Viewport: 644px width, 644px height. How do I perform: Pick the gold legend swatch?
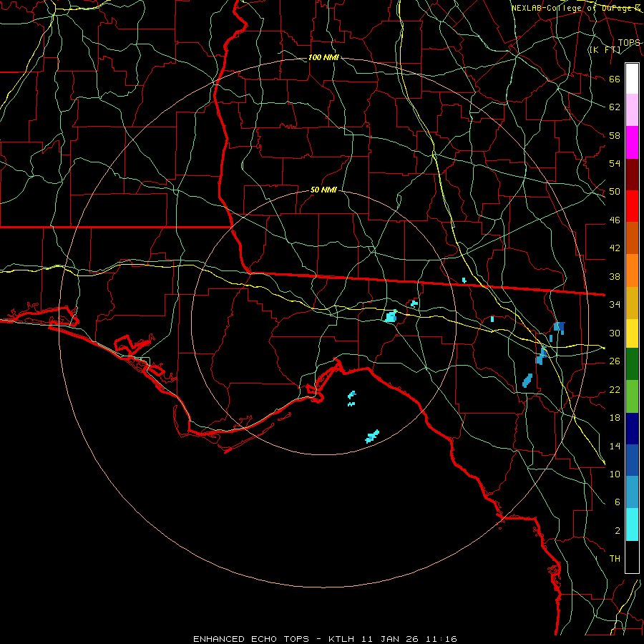pos(632,303)
